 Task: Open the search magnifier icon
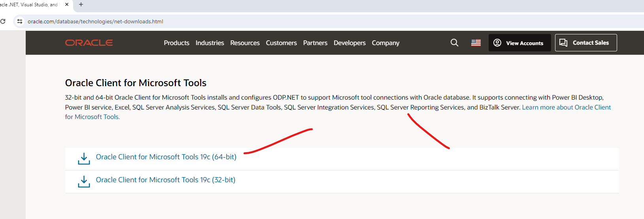pos(454,43)
